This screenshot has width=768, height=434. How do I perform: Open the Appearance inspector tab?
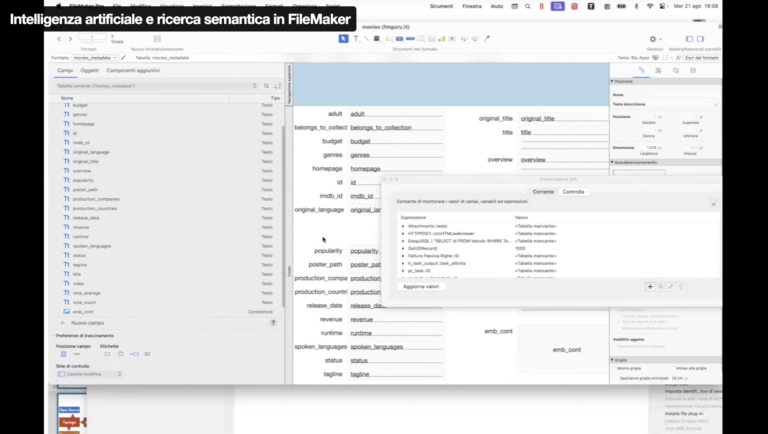tap(676, 71)
